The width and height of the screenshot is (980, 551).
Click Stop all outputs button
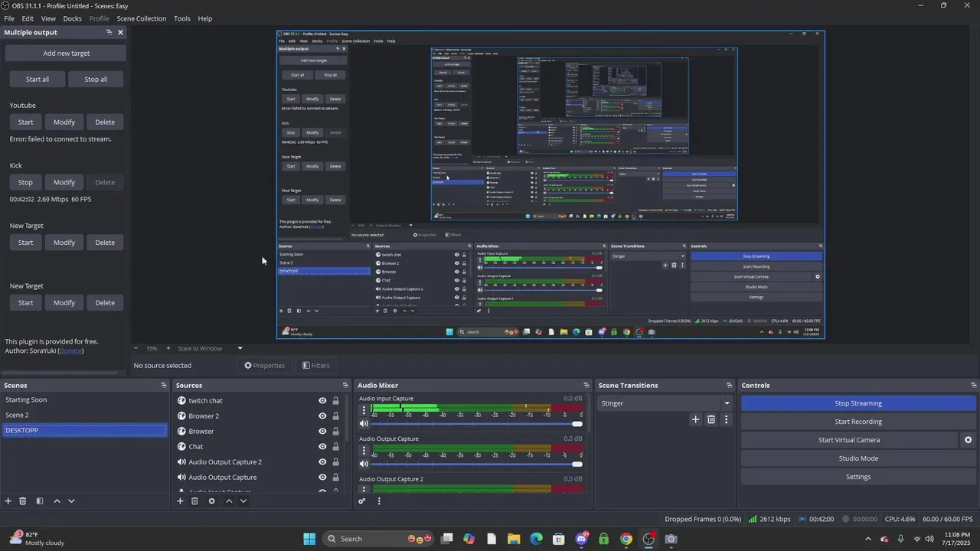pos(96,79)
